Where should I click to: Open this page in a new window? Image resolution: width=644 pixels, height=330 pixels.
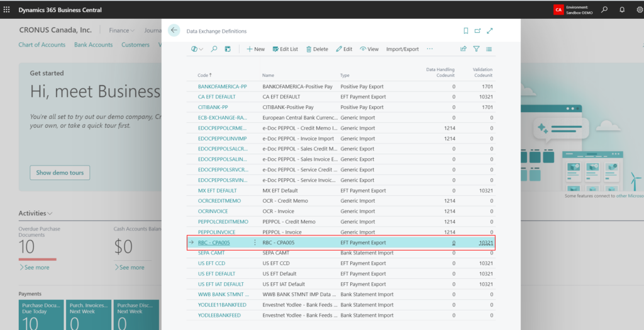[x=477, y=31]
